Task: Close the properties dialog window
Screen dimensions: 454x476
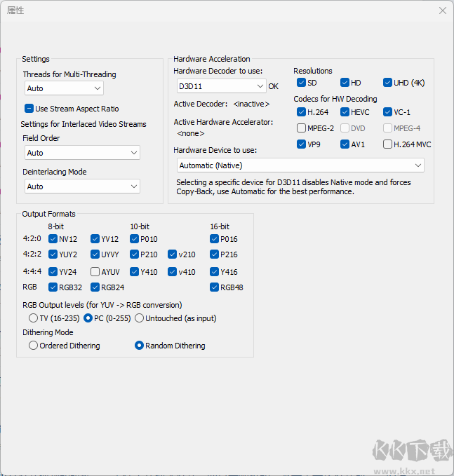Action: (x=442, y=11)
